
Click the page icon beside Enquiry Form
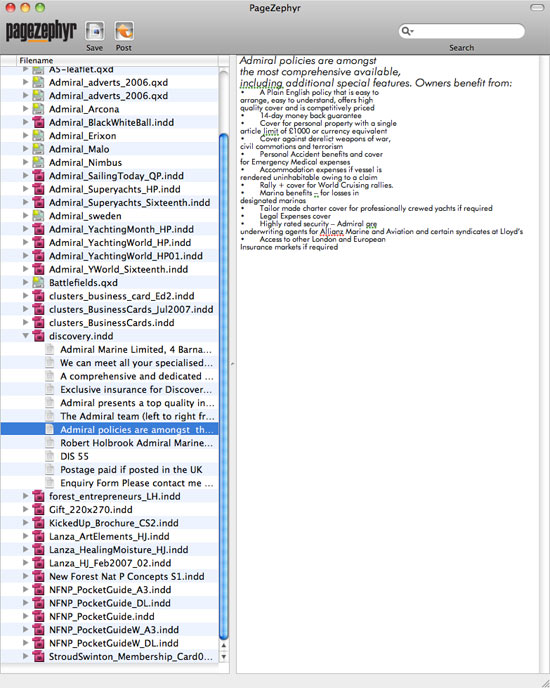coord(50,483)
